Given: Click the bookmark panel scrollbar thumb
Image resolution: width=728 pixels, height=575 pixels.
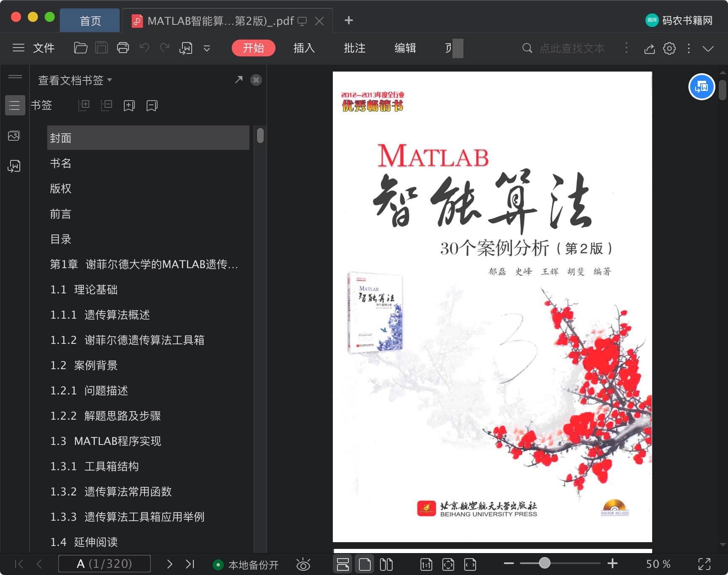Looking at the screenshot, I should click(260, 136).
